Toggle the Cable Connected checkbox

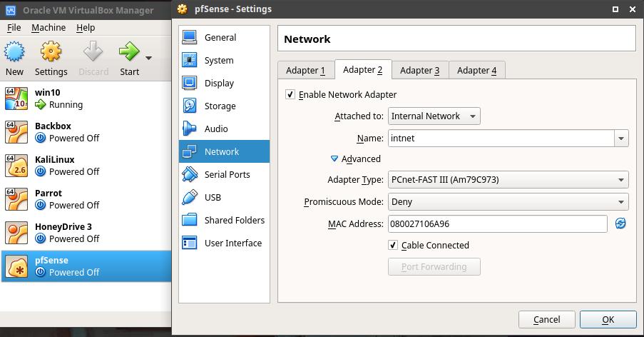click(x=393, y=246)
